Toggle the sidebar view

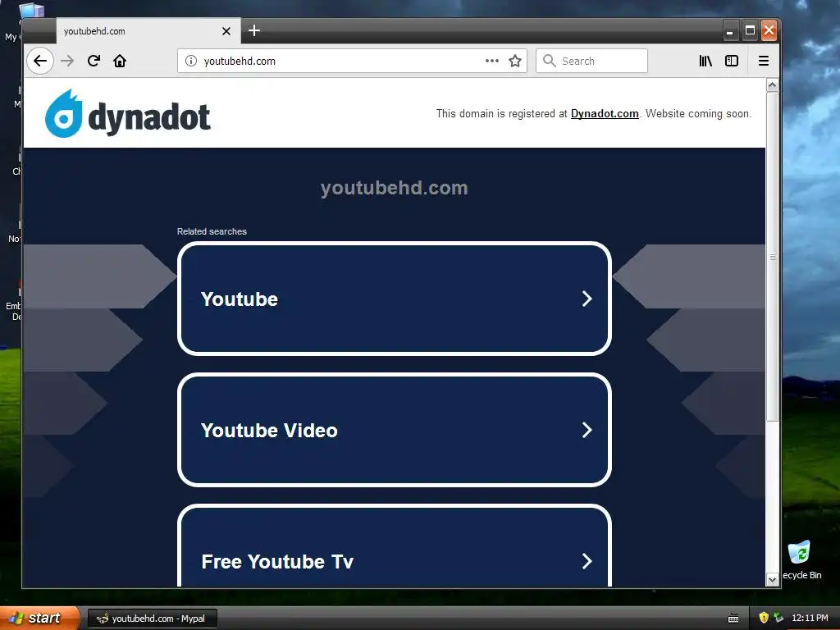[731, 61]
